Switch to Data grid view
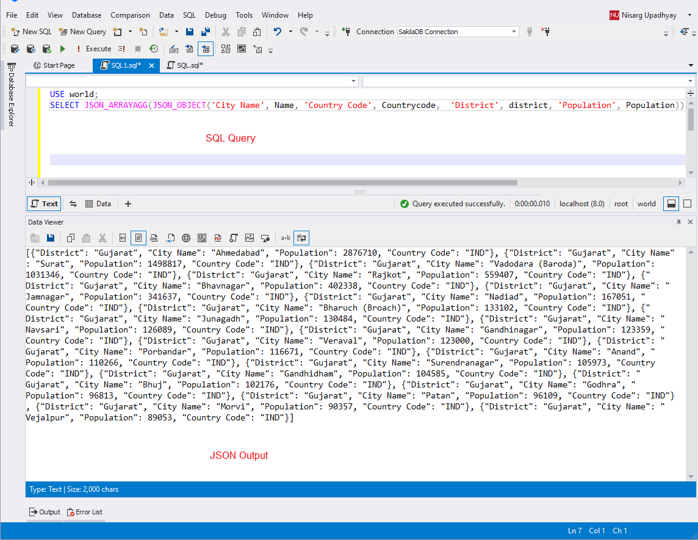698x540 pixels. pos(98,204)
